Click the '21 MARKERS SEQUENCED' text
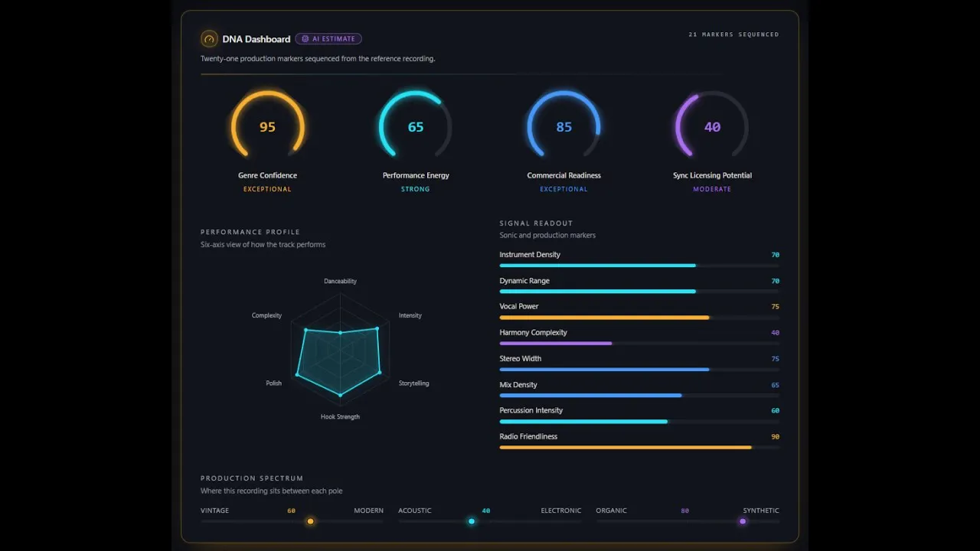The image size is (980, 551). point(733,34)
